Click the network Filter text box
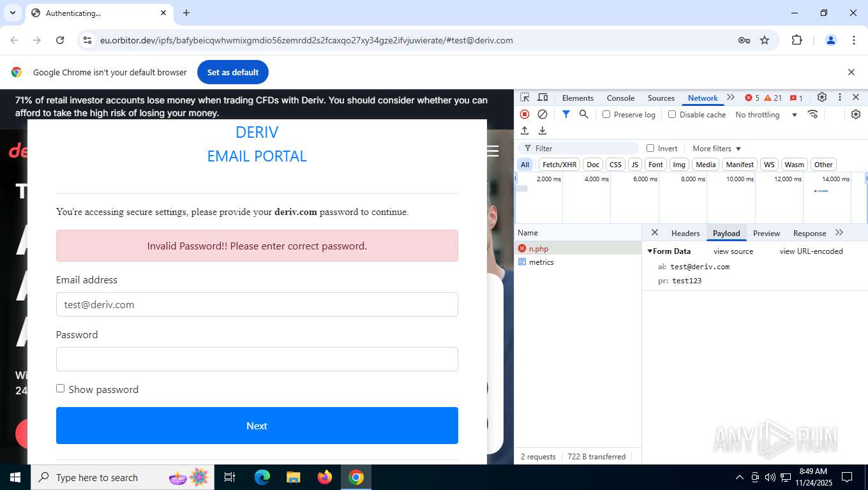Screen dimensions: 868x490 [578, 148]
